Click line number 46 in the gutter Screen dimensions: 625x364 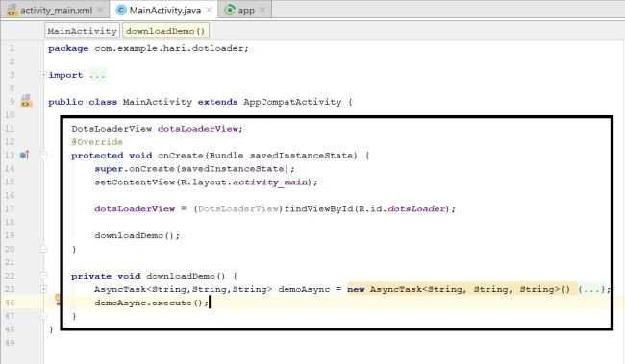coord(10,303)
